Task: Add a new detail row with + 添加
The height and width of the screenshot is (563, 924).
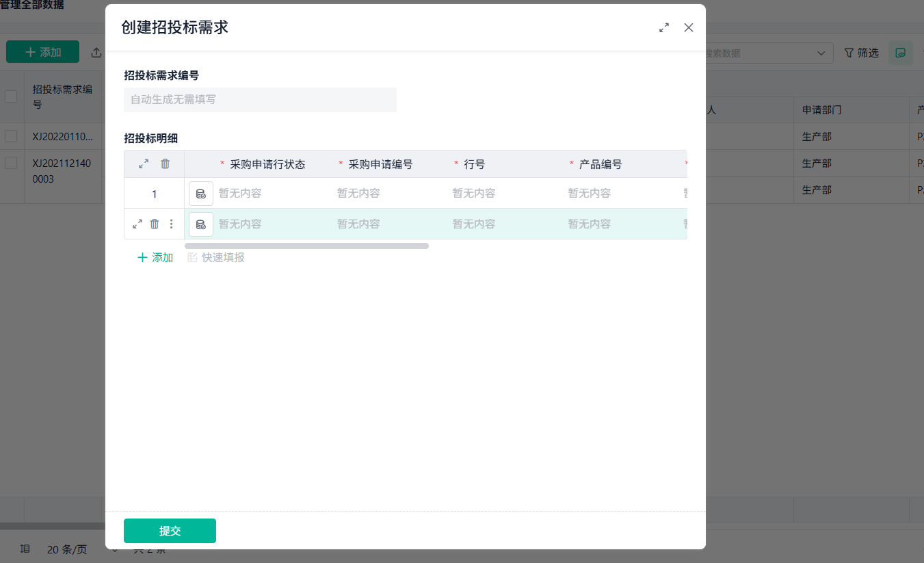Action: point(155,257)
